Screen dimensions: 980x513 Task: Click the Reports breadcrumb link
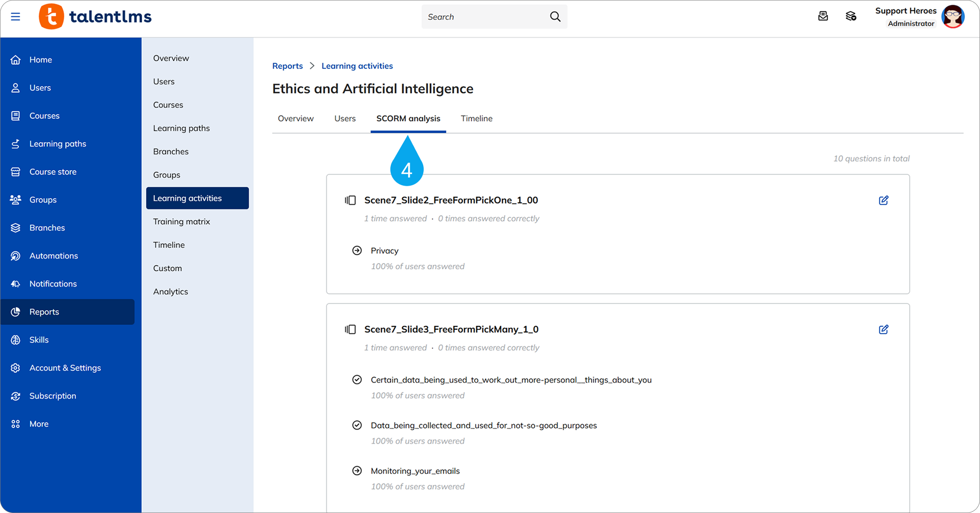(x=287, y=66)
